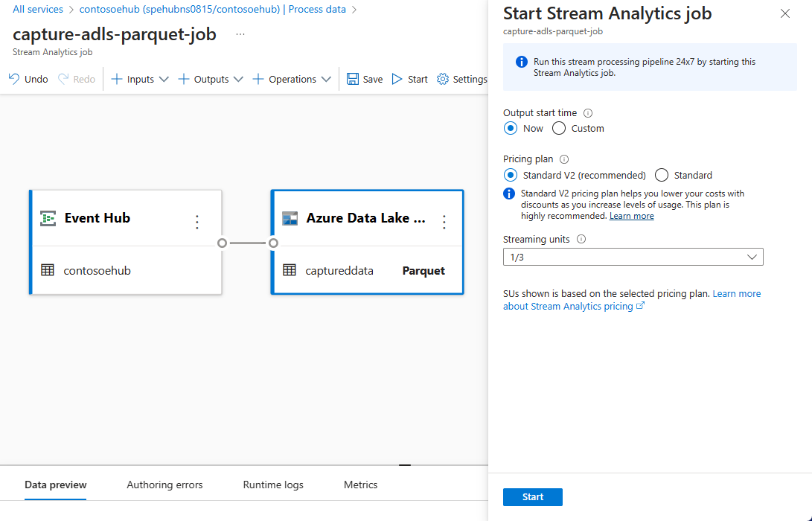Click the Start play icon in toolbar
This screenshot has height=521, width=812.
click(397, 79)
